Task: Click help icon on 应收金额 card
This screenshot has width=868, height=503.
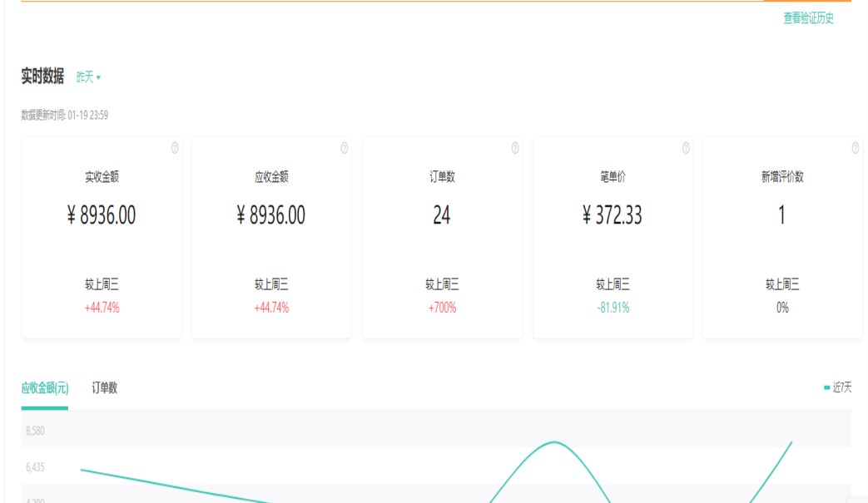Action: tap(345, 148)
